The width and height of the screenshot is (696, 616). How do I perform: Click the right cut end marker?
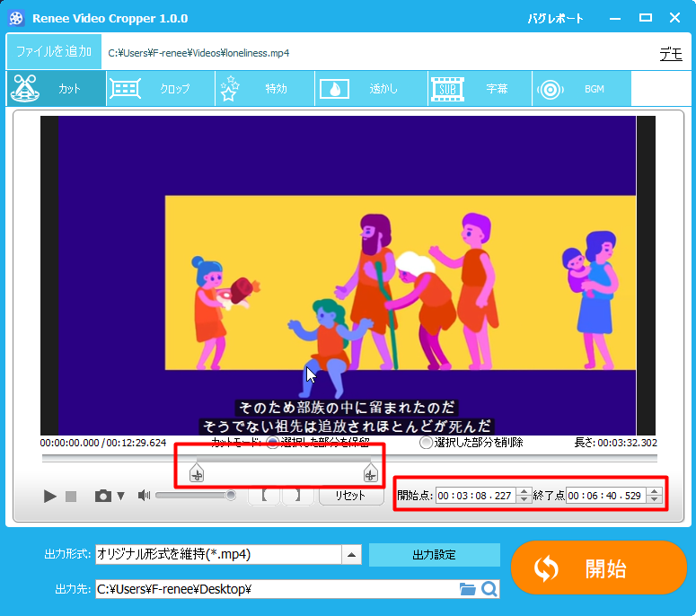click(370, 473)
